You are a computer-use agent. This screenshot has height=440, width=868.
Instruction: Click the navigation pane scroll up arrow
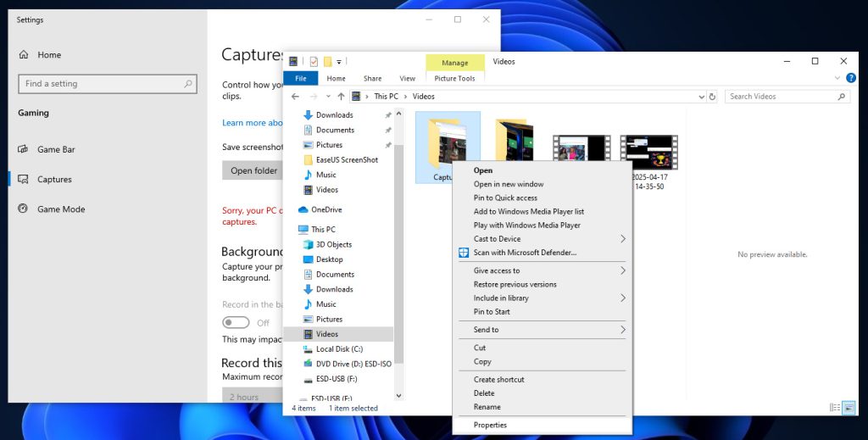398,114
